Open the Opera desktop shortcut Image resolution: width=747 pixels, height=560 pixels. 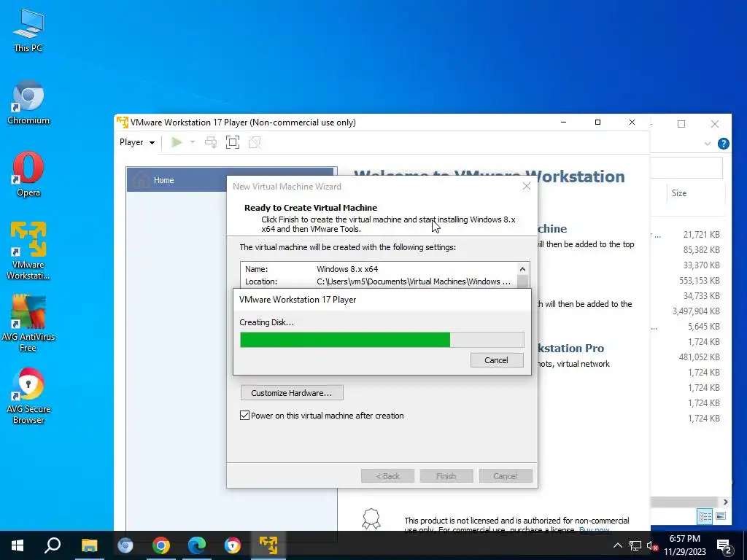click(28, 174)
